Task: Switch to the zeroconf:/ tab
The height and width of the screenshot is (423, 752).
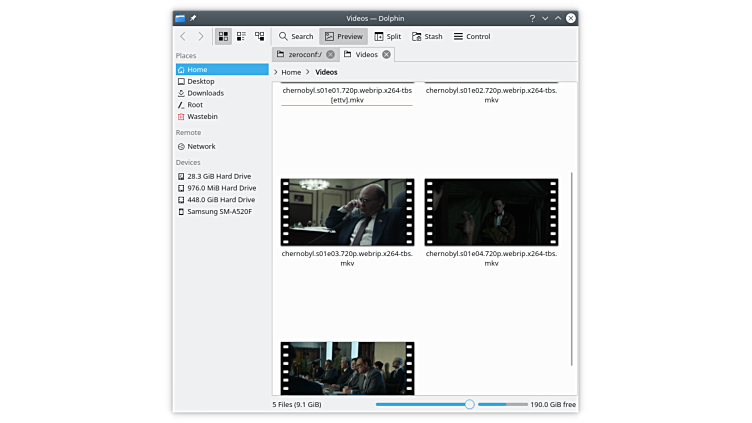Action: click(x=300, y=54)
